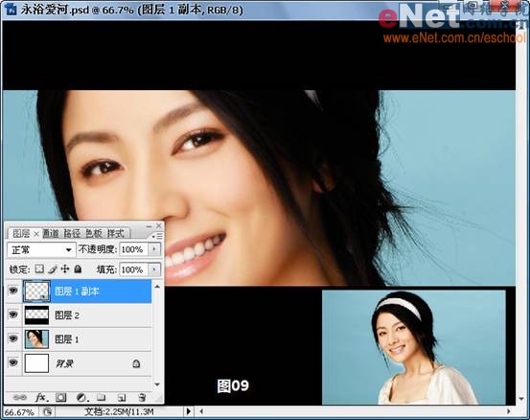Delete the layer using the trash icon
530x420 pixels.
click(142, 397)
